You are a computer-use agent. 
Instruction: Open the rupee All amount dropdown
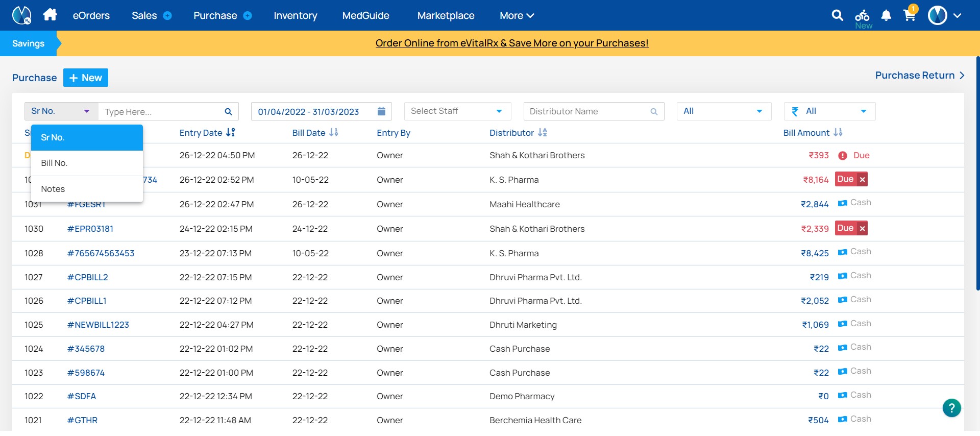coord(829,111)
